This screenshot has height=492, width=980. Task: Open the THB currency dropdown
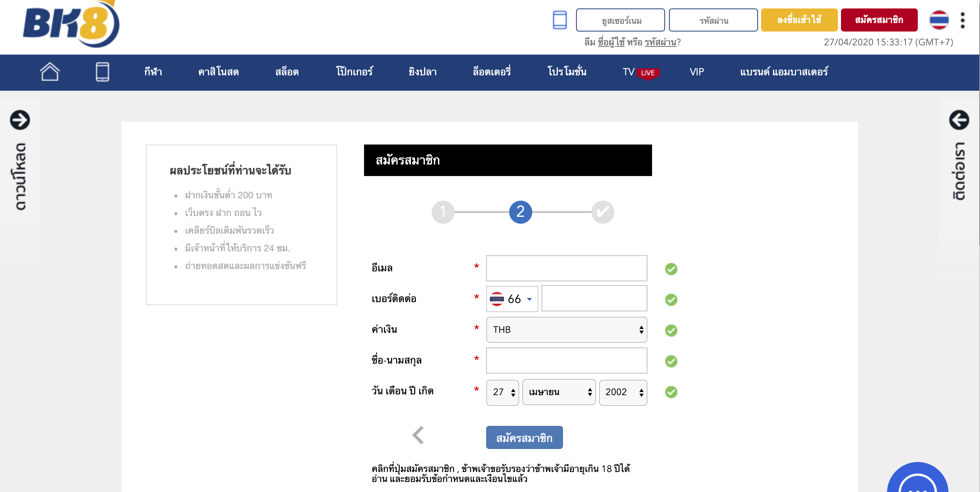click(566, 329)
